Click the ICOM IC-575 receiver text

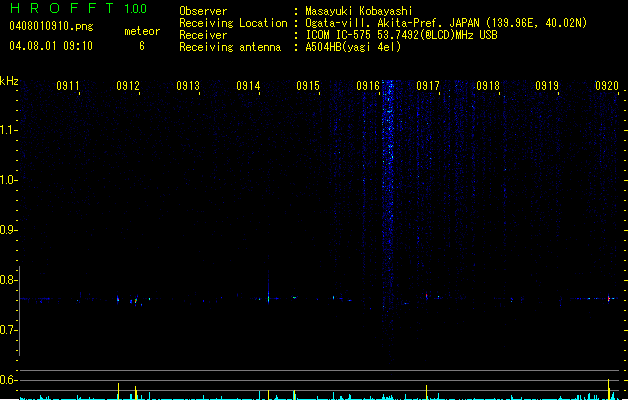[x=402, y=35]
